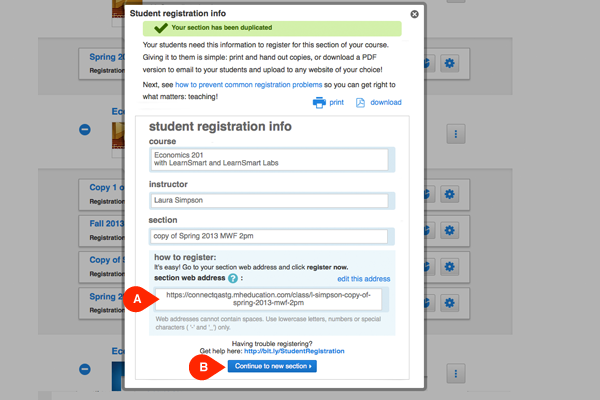
Task: Collapse the upper Economics course with minus icon
Action: point(84,130)
